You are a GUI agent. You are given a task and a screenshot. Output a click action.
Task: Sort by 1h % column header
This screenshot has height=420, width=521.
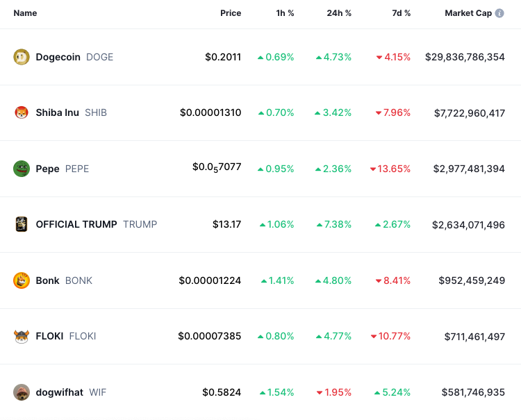[283, 13]
